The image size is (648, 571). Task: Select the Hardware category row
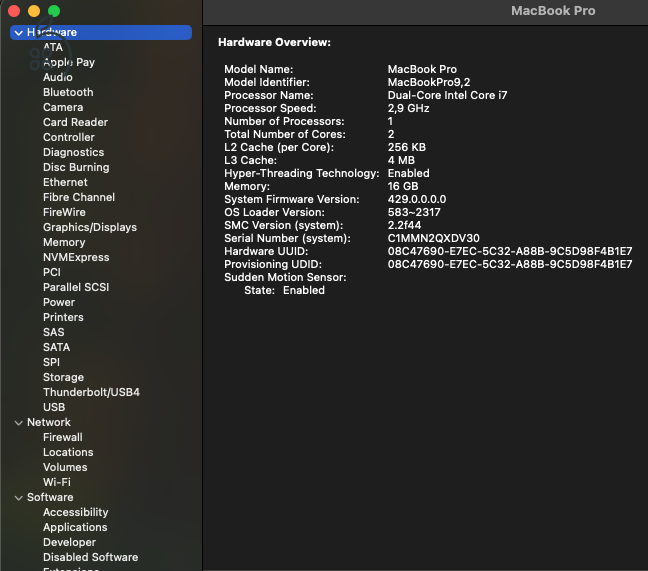[101, 32]
